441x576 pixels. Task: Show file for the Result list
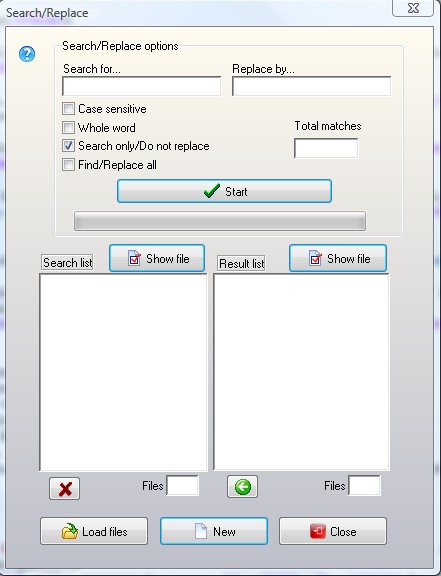tap(338, 258)
